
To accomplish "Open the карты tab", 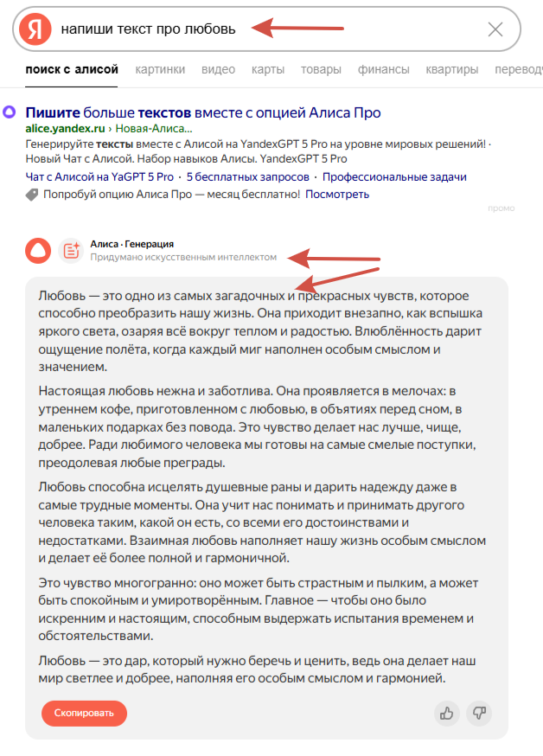I will (x=268, y=69).
